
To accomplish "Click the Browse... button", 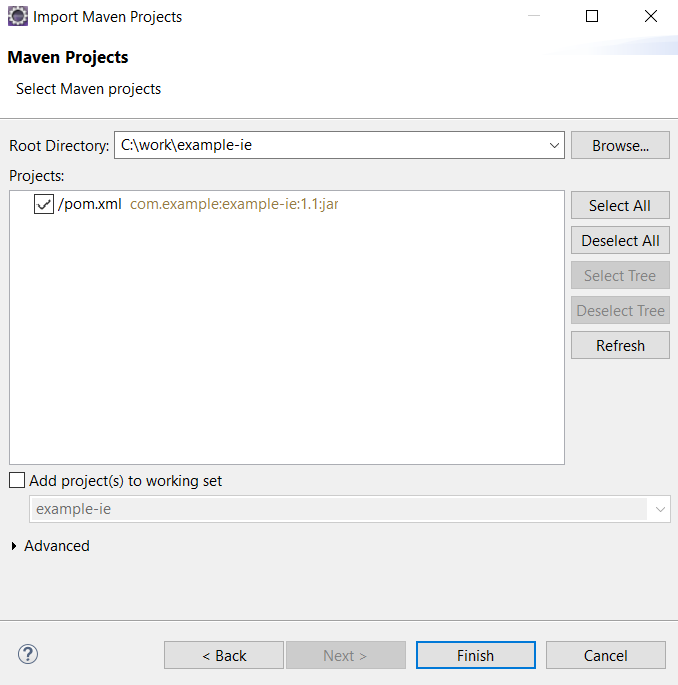I will point(620,145).
